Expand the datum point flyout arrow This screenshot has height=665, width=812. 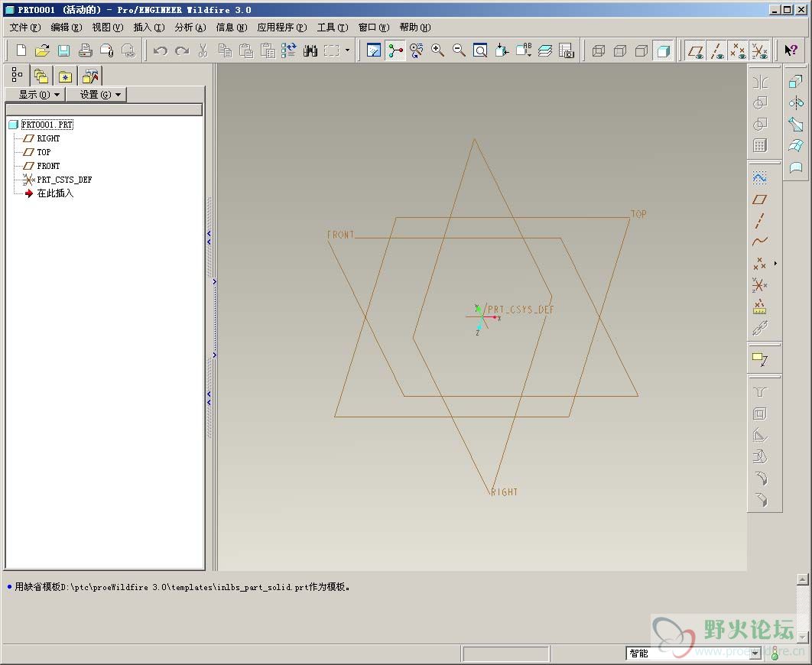coord(775,264)
